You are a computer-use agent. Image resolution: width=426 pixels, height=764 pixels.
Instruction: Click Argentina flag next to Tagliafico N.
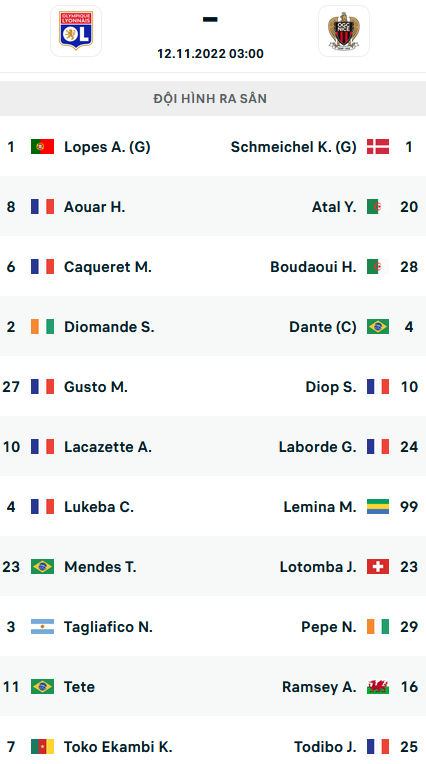(x=42, y=627)
